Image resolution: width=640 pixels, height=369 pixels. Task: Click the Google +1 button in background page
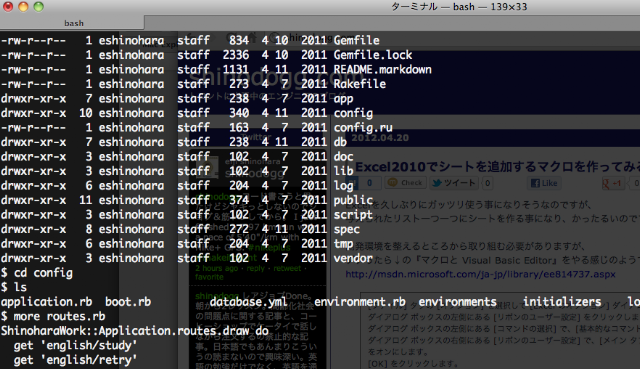tap(612, 183)
